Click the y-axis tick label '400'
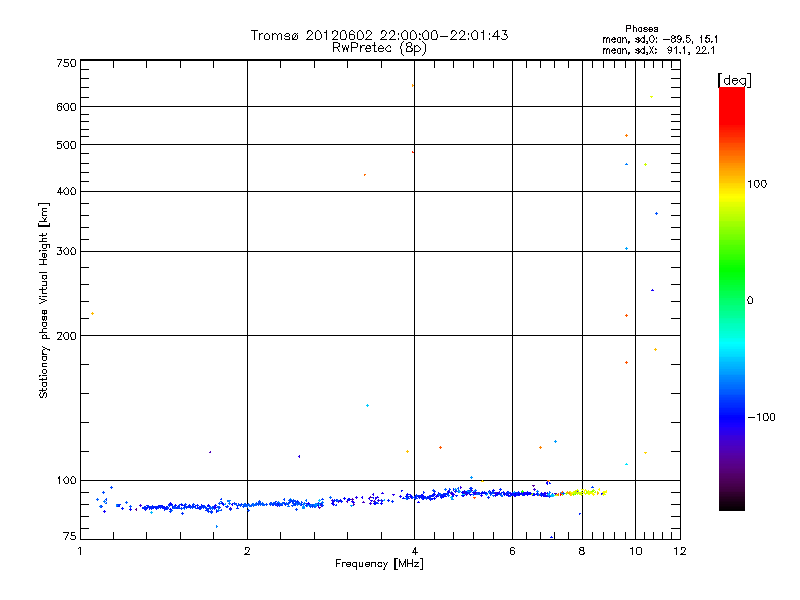The width and height of the screenshot is (800, 600). 66,191
